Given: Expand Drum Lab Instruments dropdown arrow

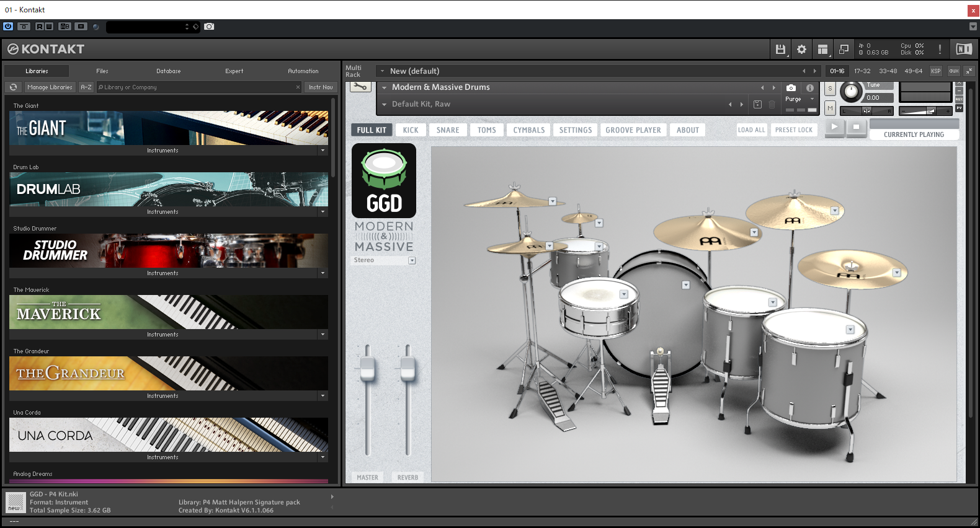Looking at the screenshot, I should [x=323, y=212].
